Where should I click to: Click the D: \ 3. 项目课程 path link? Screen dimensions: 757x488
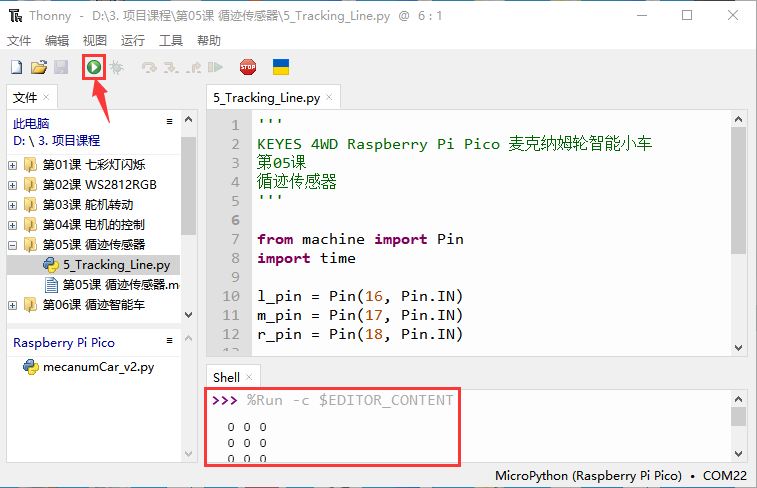(56, 140)
